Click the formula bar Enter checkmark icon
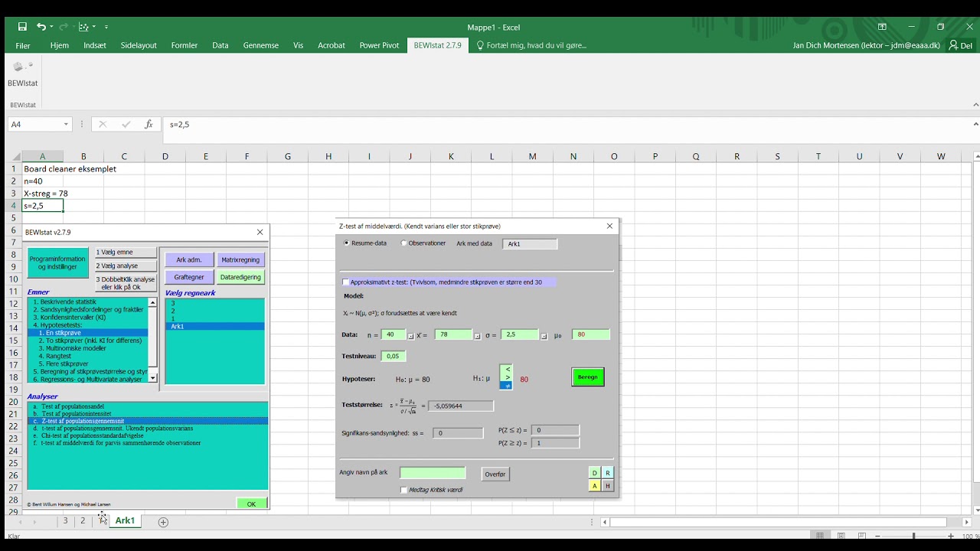 (x=126, y=124)
